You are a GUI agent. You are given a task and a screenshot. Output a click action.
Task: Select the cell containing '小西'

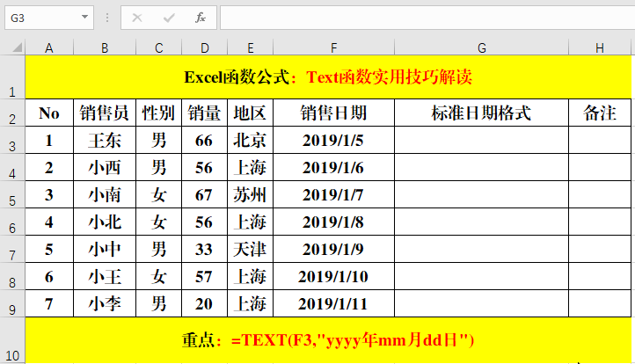(x=105, y=167)
